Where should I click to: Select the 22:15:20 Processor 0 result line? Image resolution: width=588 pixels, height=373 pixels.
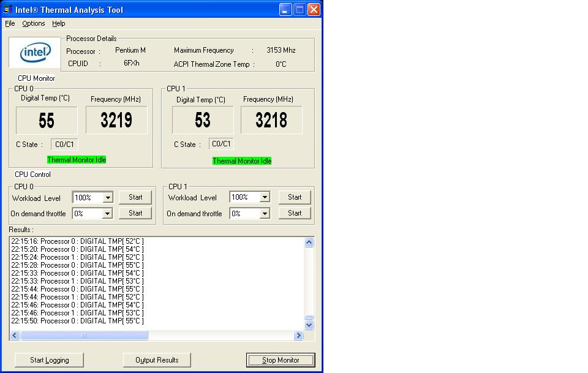pyautogui.click(x=77, y=249)
